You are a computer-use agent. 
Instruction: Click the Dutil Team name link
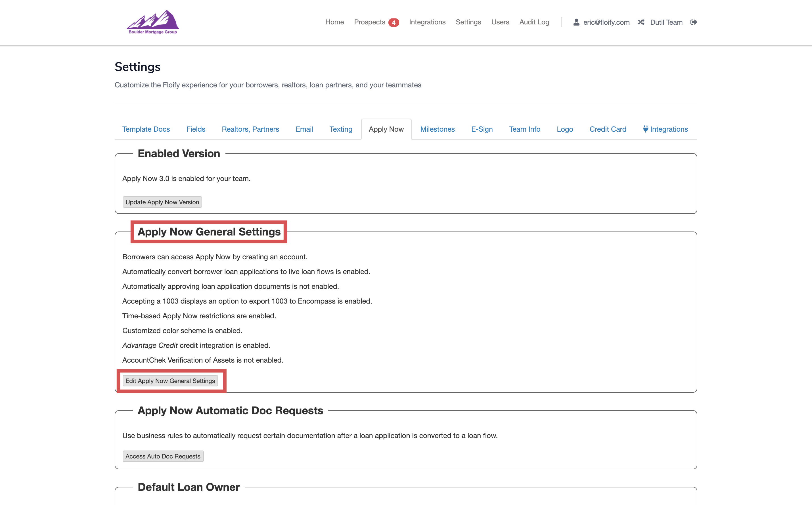click(x=666, y=22)
